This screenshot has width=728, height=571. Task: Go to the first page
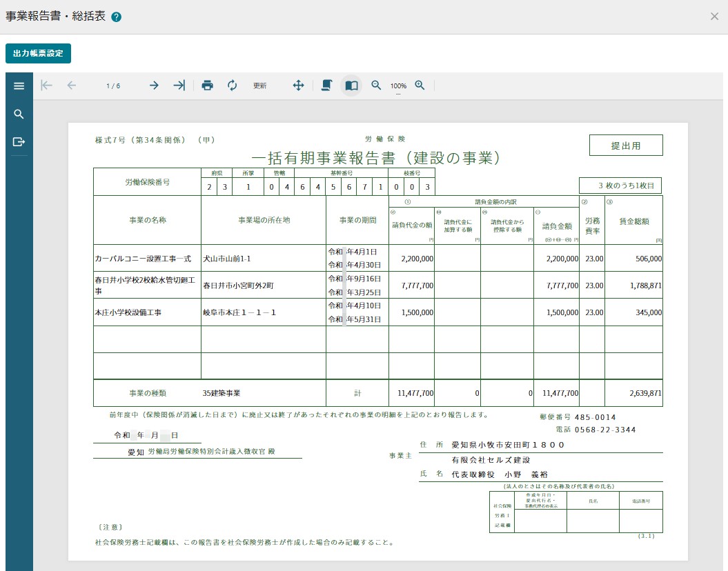(x=46, y=86)
